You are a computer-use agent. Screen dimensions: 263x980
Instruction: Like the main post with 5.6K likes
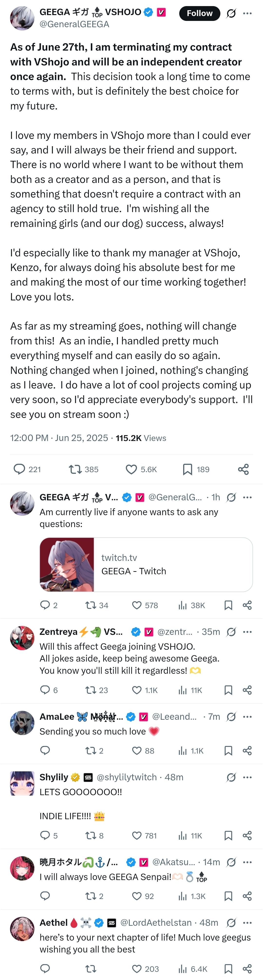pyautogui.click(x=131, y=469)
